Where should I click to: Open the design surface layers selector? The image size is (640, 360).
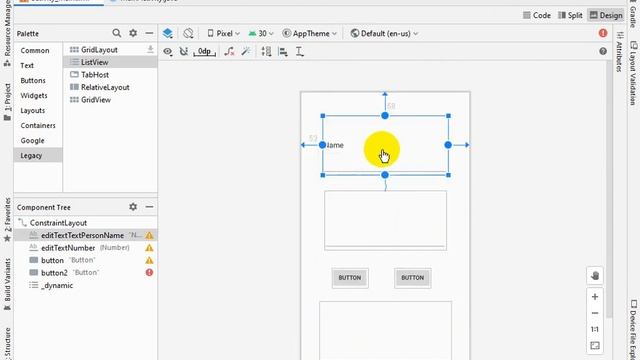(x=168, y=33)
